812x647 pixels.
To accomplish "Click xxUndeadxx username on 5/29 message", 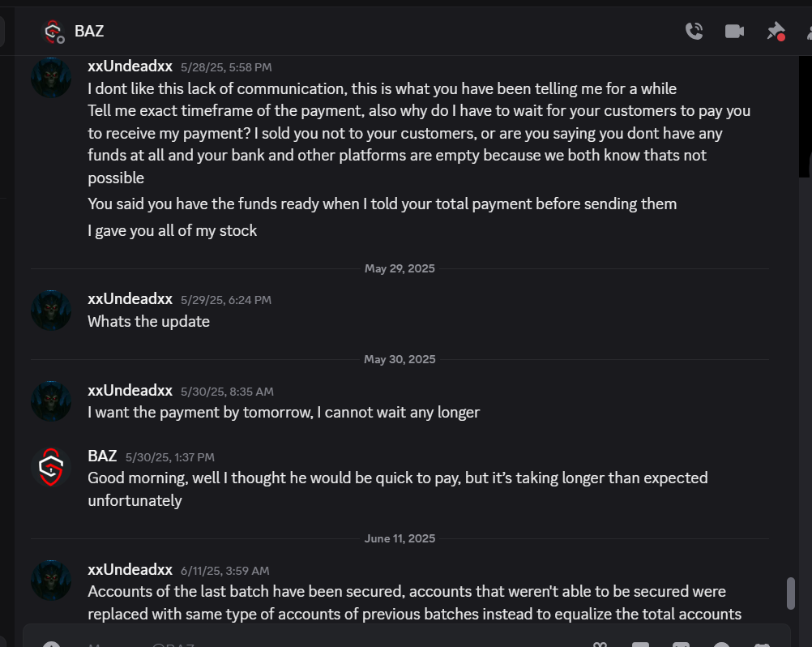I will pyautogui.click(x=130, y=299).
